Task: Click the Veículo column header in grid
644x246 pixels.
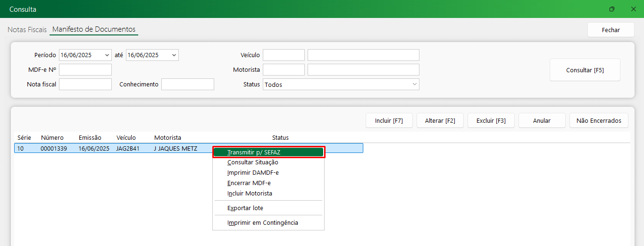Action: (126, 138)
